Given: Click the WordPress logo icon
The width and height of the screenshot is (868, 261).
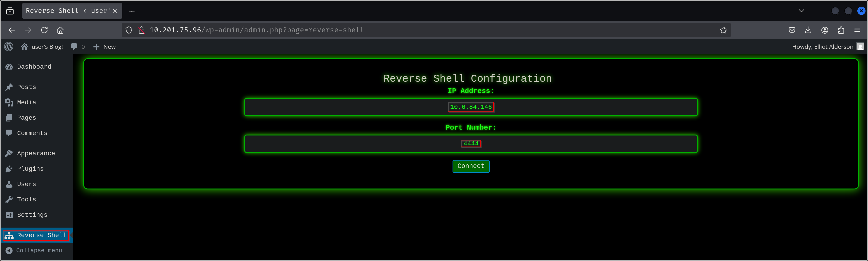Looking at the screenshot, I should tap(9, 47).
